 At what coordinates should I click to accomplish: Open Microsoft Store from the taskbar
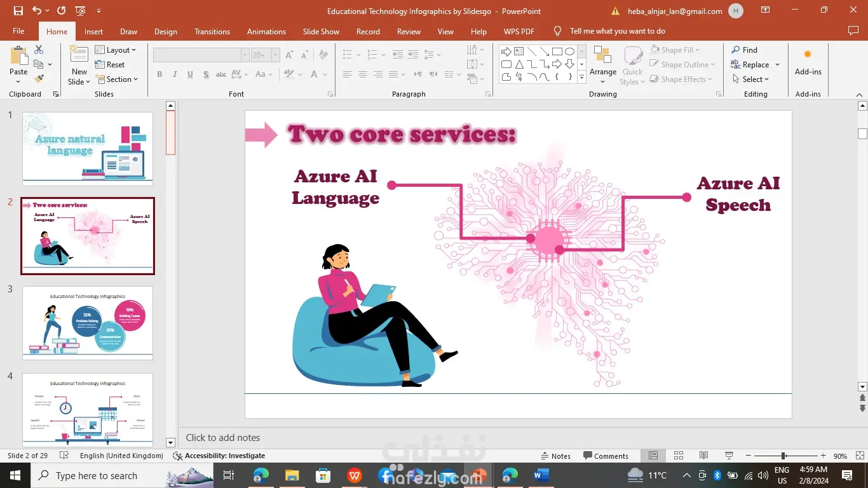pos(323,475)
